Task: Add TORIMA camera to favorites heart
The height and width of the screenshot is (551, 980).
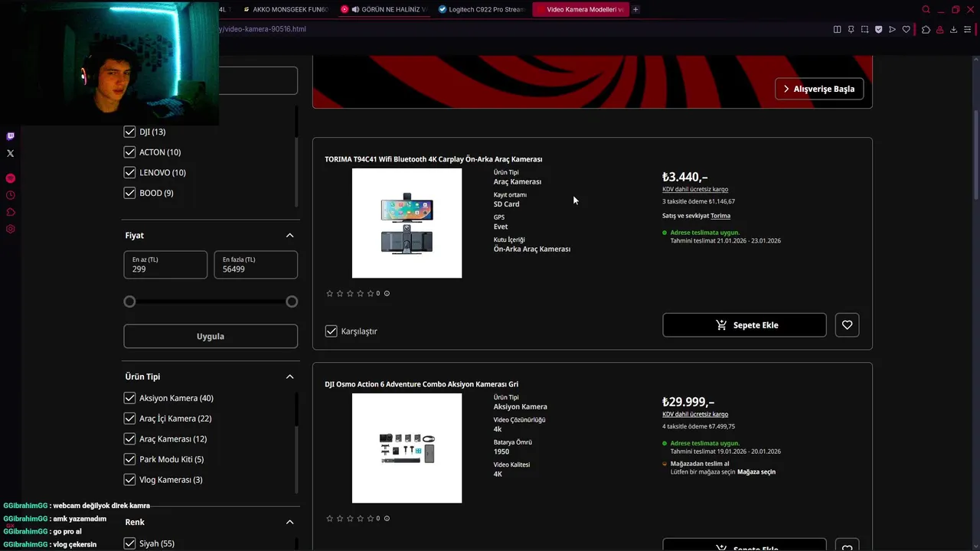Action: pyautogui.click(x=847, y=325)
